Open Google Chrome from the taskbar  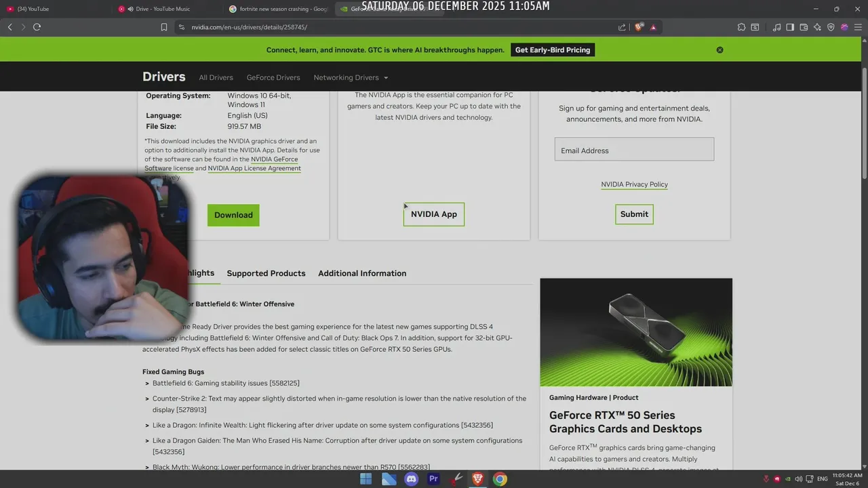(500, 479)
